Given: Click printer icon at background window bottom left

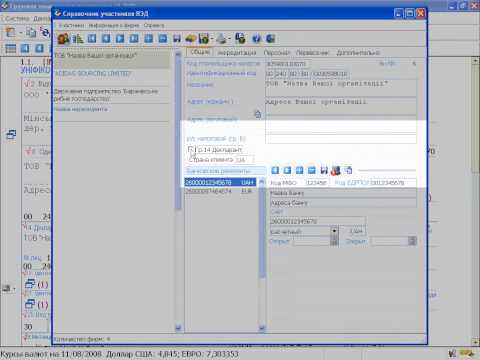Looking at the screenshot, I should tap(7, 288).
